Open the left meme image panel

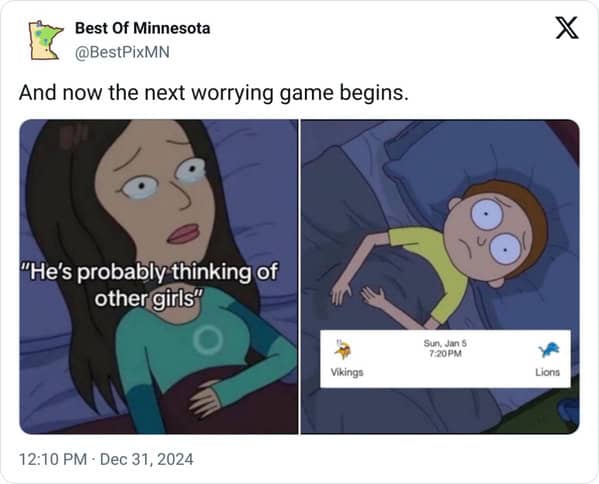click(159, 277)
